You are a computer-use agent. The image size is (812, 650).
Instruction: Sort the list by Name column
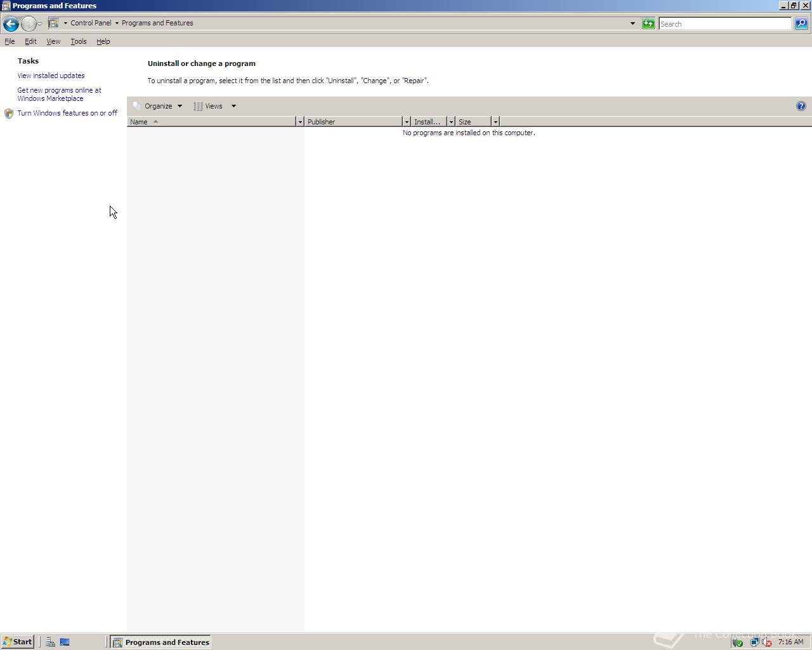[211, 122]
